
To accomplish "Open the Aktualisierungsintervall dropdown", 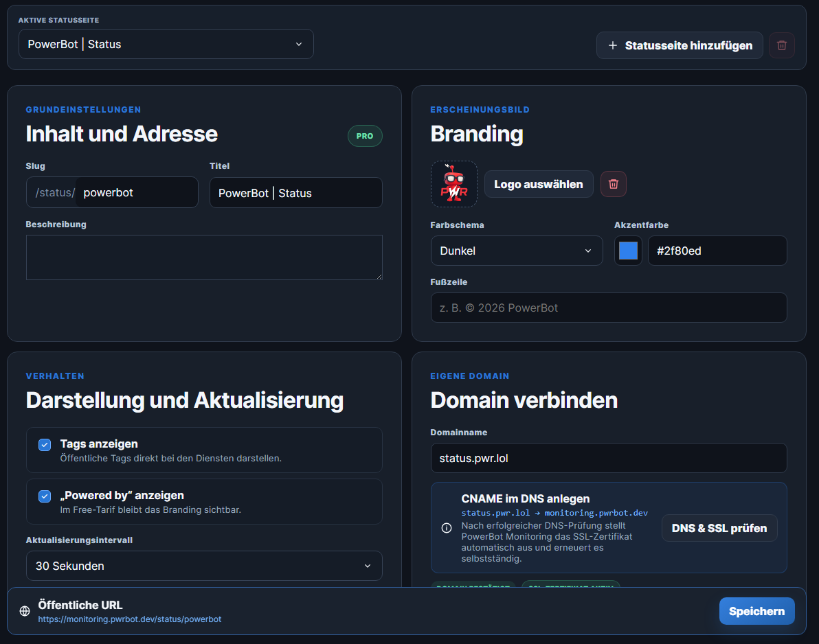I will 204,566.
